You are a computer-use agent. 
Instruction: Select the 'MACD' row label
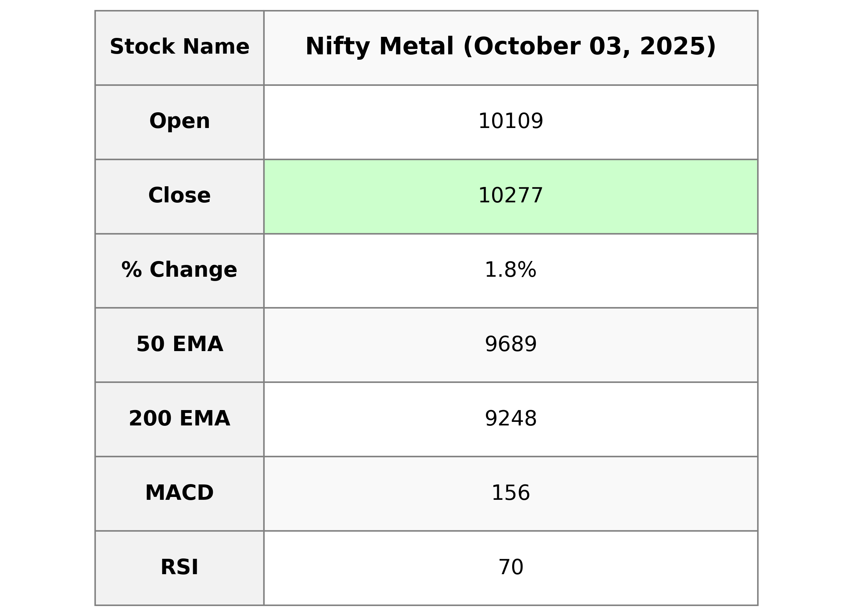[180, 493]
